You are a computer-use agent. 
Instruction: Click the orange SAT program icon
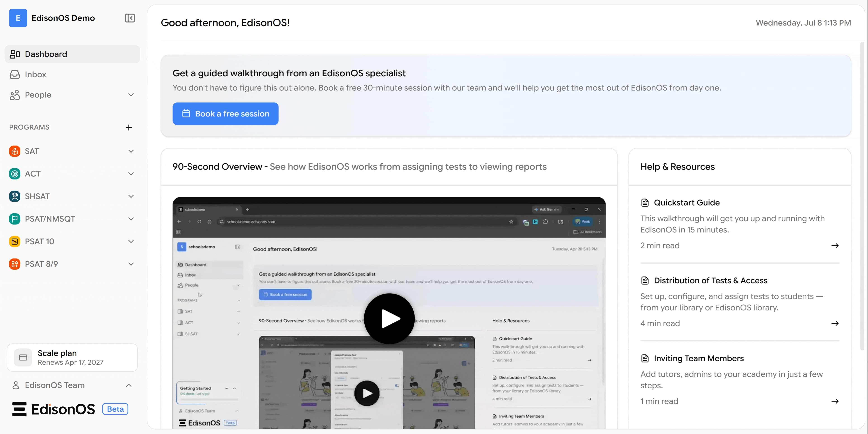pos(14,151)
